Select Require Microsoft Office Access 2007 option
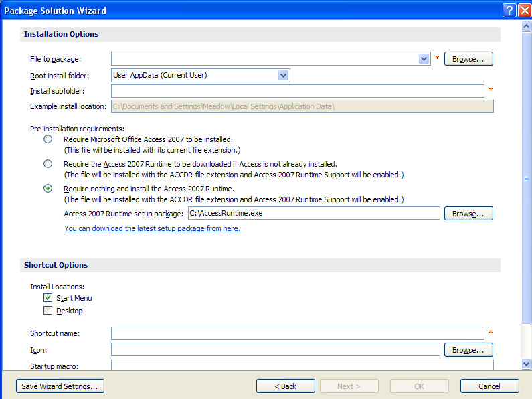This screenshot has height=399, width=532. [48, 139]
